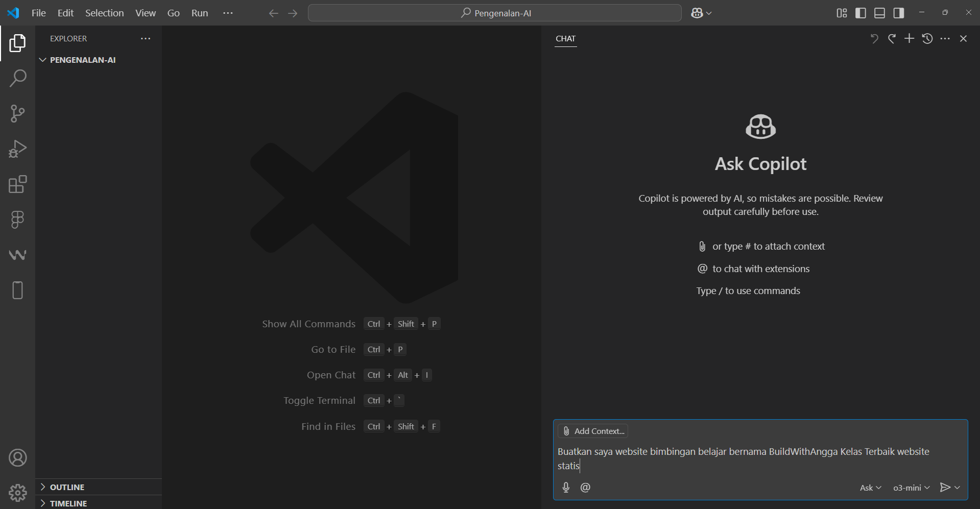Click the Add Context button

pos(593,431)
